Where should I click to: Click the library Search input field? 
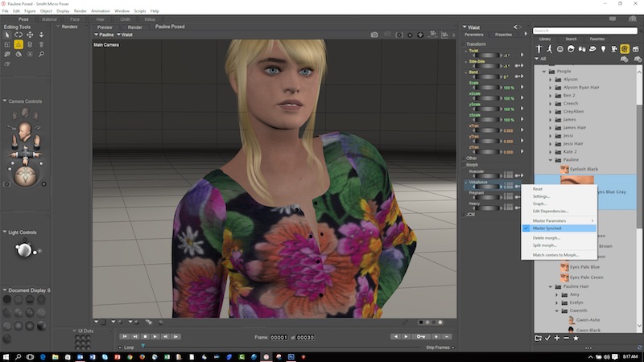pos(585,31)
